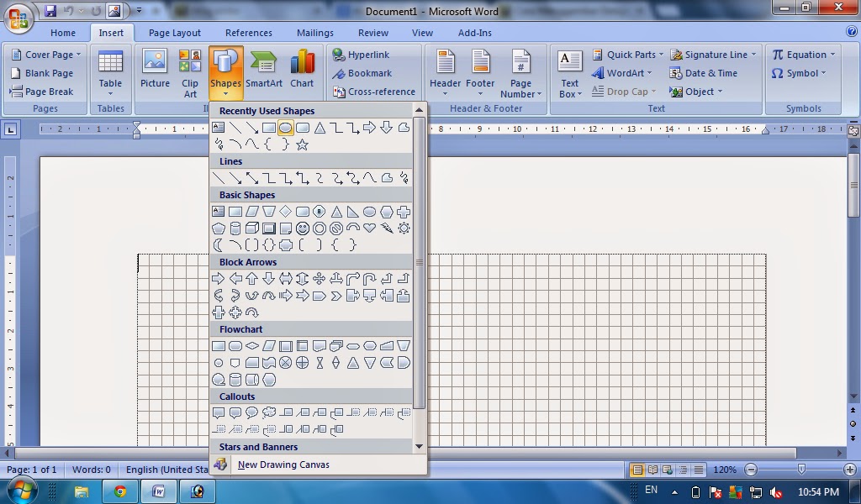Image resolution: width=861 pixels, height=504 pixels.
Task: Expand the Equation dropdown
Action: tap(803, 55)
